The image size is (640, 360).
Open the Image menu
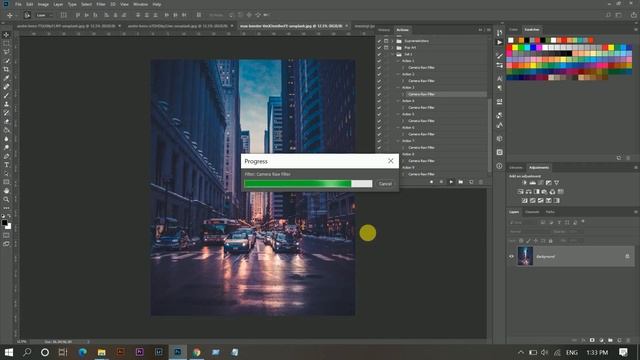[43, 4]
